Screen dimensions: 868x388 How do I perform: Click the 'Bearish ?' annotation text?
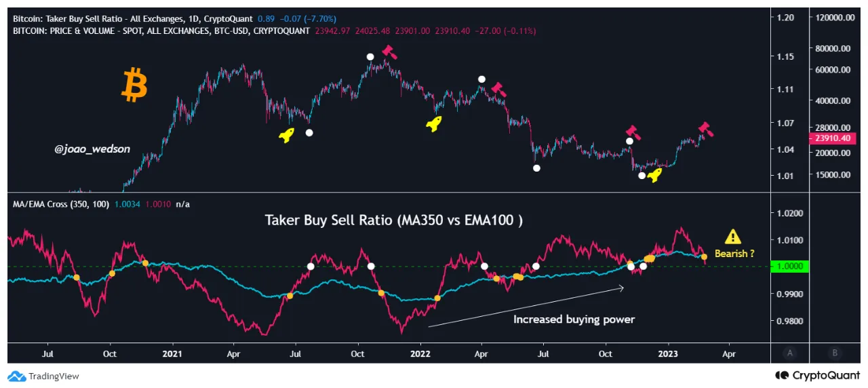[x=734, y=254]
